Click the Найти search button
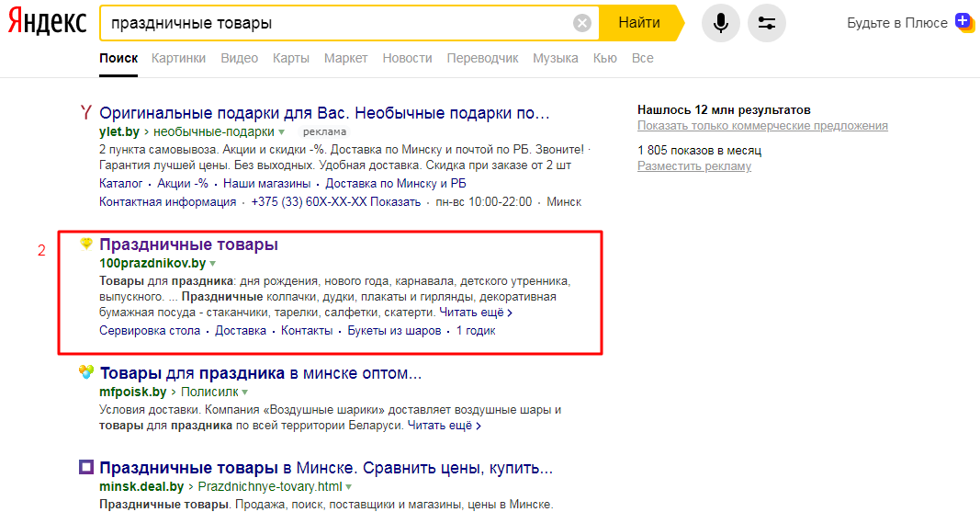Screen dimensions: 980x512 [639, 23]
